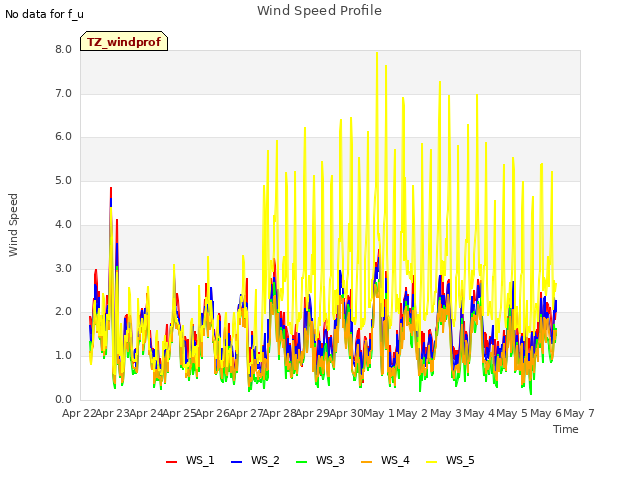Click the Time x-axis label

click(565, 429)
